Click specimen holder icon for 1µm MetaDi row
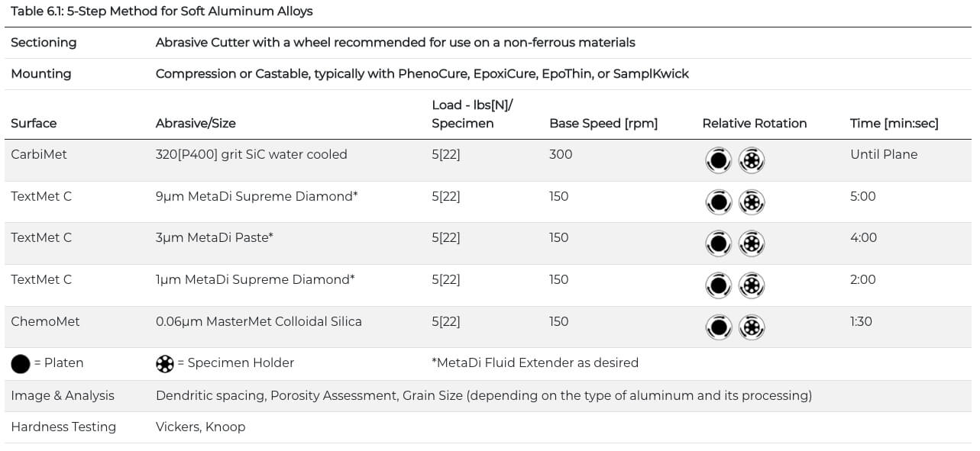The width and height of the screenshot is (980, 451). coord(752,285)
